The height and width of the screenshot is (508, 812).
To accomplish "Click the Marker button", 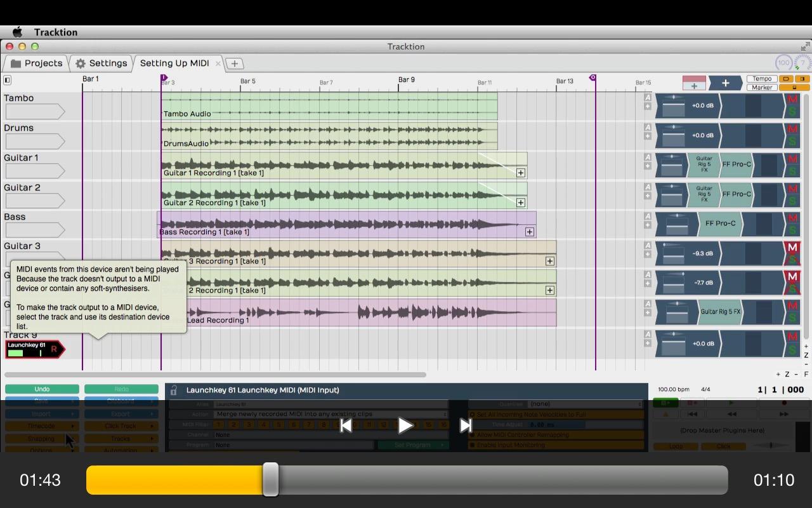I will click(x=762, y=88).
